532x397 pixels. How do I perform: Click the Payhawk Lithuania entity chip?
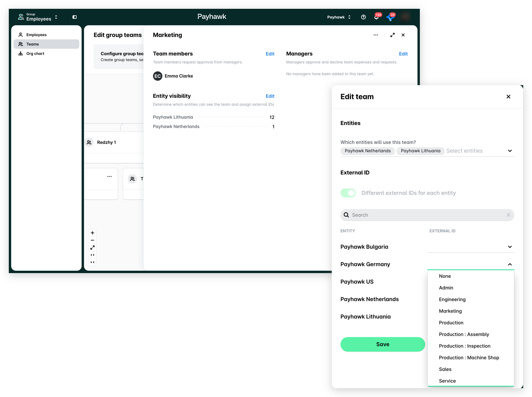[x=420, y=151]
